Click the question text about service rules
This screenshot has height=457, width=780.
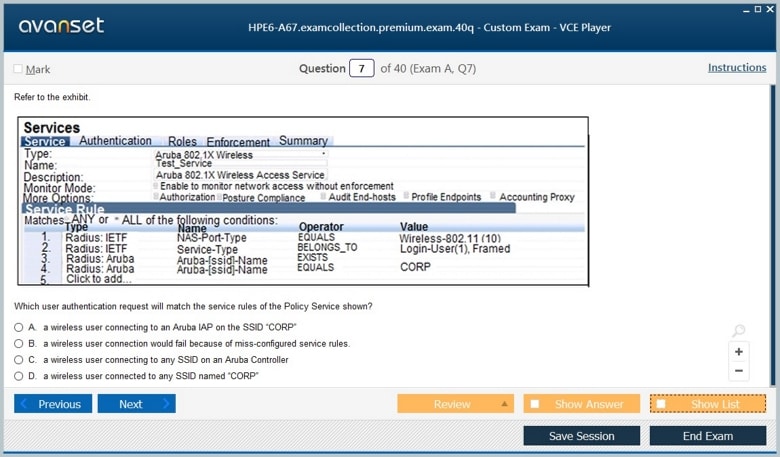(x=193, y=306)
